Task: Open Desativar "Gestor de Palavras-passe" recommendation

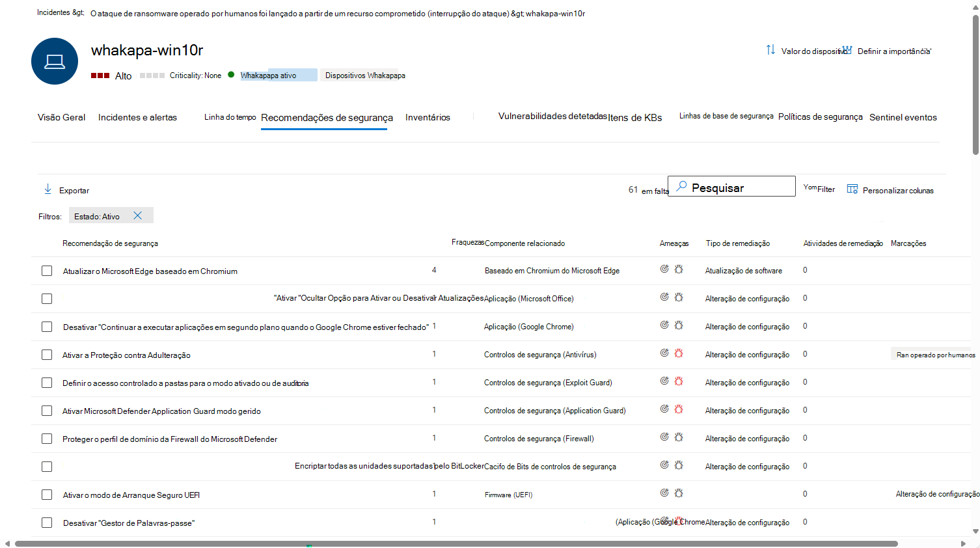Action: coord(129,523)
